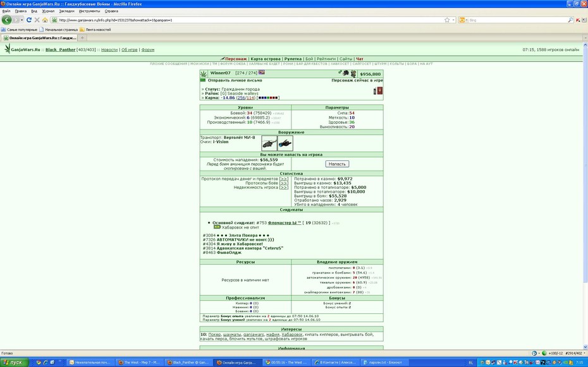Expand Протоколы боёв >> link

(284, 183)
